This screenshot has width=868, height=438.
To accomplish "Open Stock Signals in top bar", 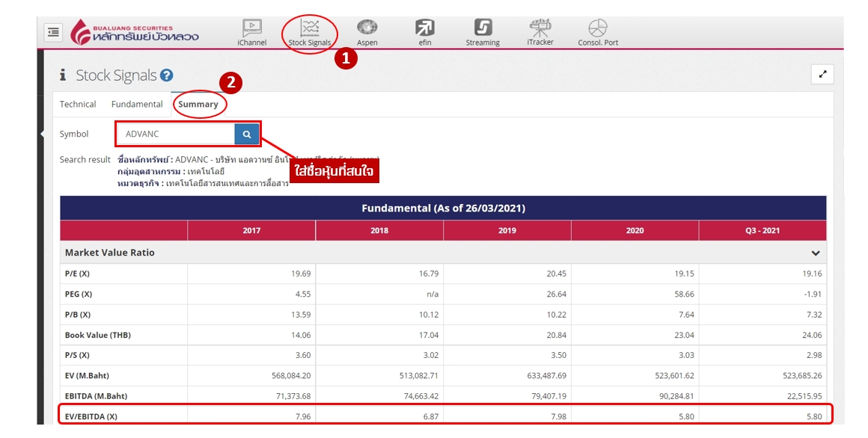I will click(310, 33).
